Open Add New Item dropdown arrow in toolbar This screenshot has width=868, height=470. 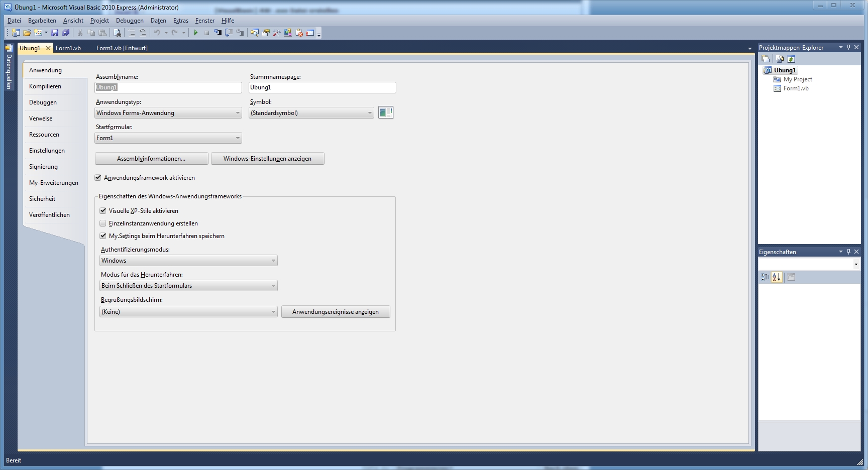pyautogui.click(x=46, y=33)
